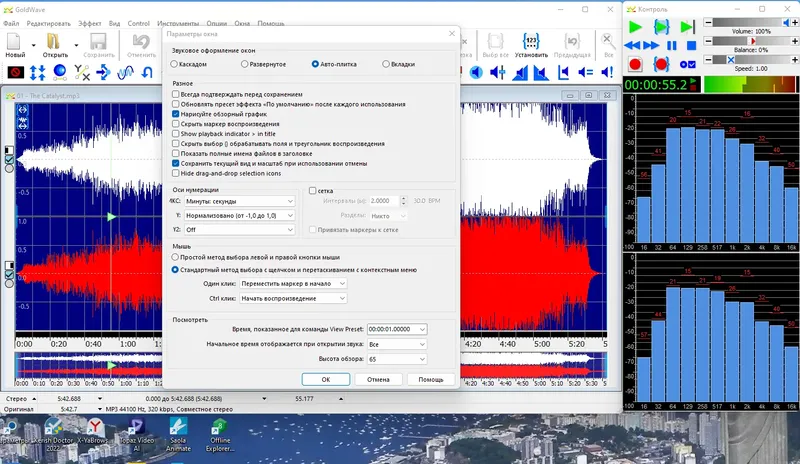Click the Отмена button
This screenshot has width=800, height=464.
378,380
